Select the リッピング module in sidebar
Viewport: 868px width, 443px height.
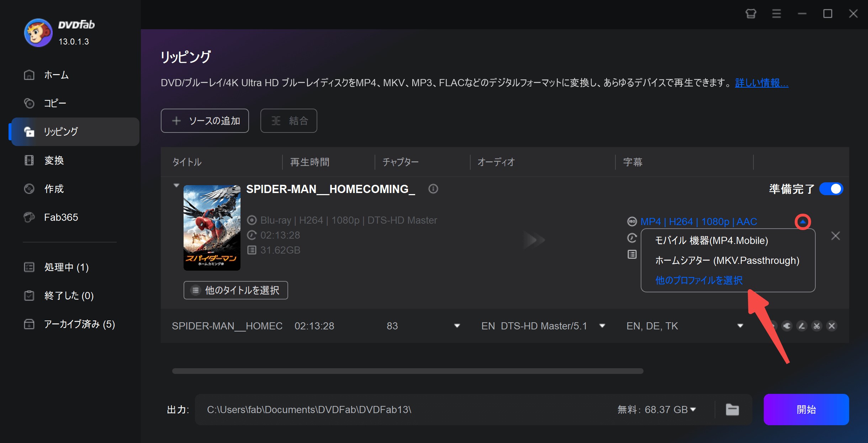tap(75, 132)
